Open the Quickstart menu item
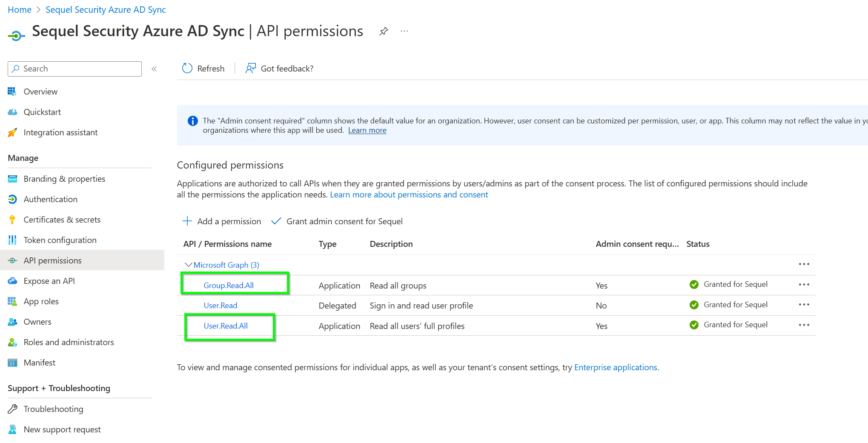 (x=42, y=112)
